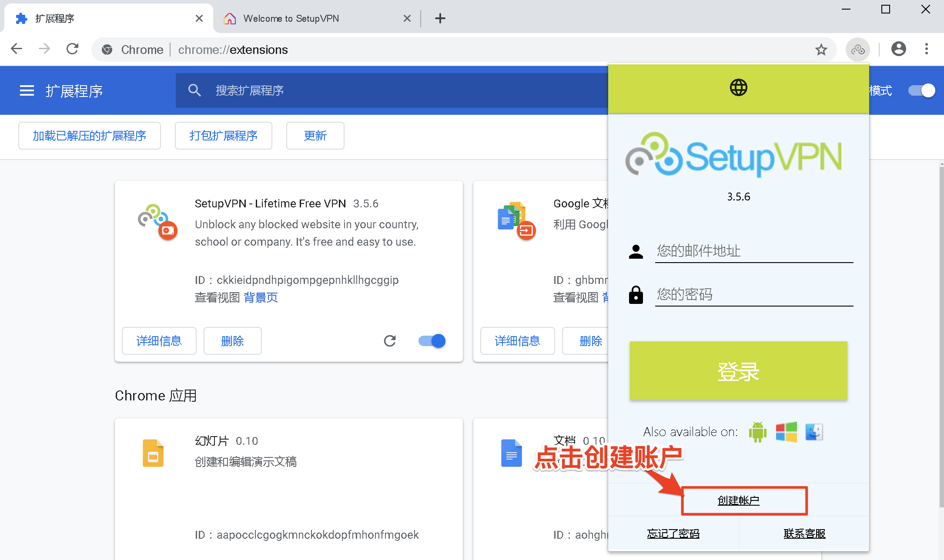Image resolution: width=944 pixels, height=560 pixels.
Task: Bookmark this page with the star icon
Action: [821, 50]
